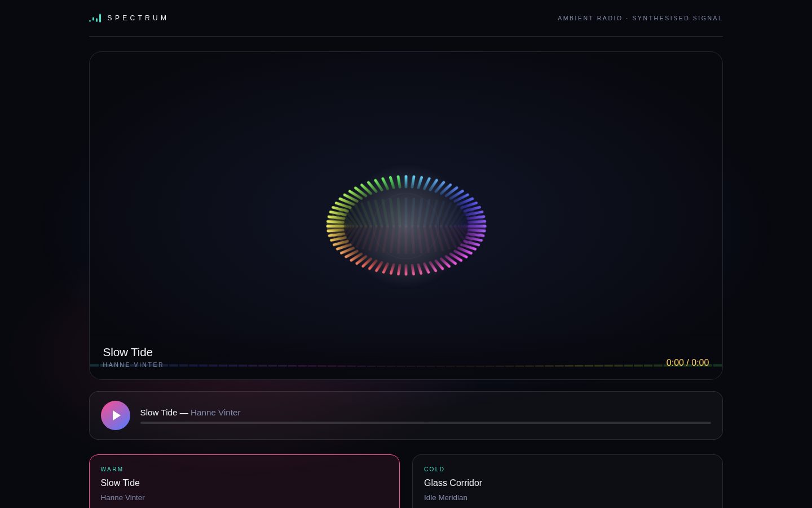Click the WARM tag on Slow Tide card

(112, 469)
